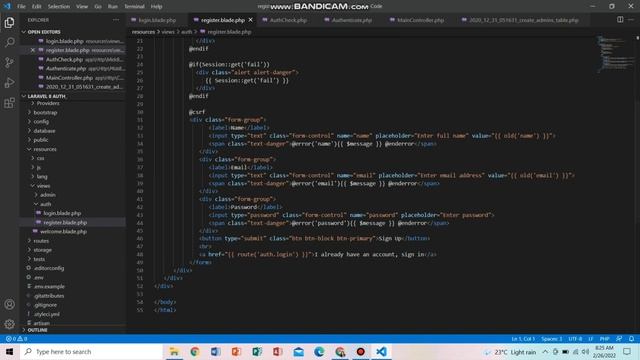Open MainController.php from Open Editors list
Image resolution: width=640 pixels, height=360 pixels.
[x=69, y=78]
